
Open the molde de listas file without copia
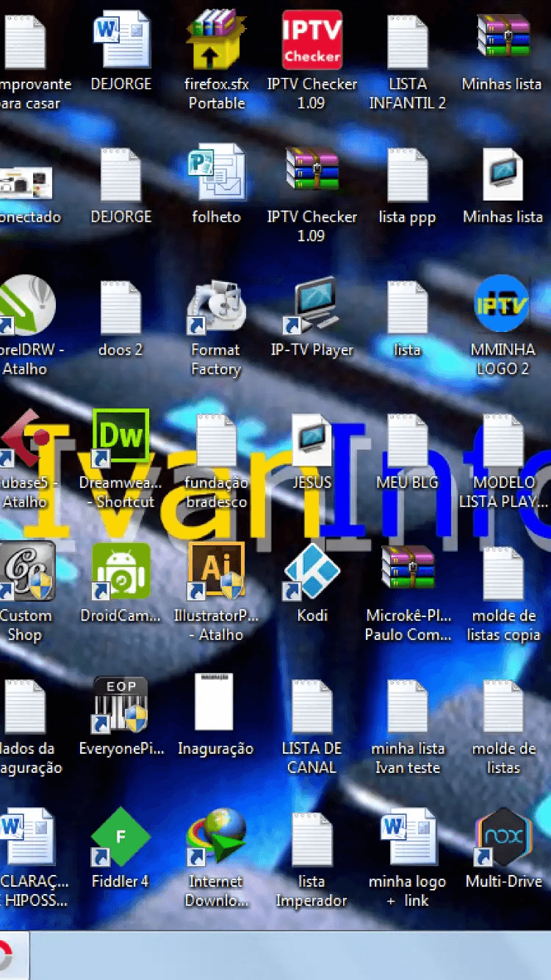[x=503, y=707]
